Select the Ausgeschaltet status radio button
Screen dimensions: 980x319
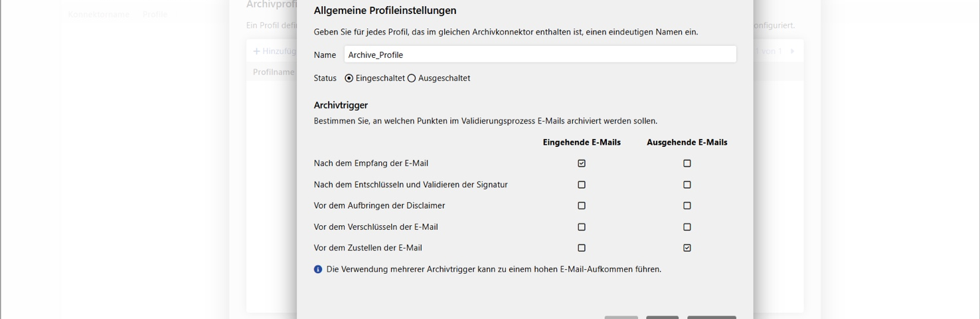pyautogui.click(x=412, y=78)
